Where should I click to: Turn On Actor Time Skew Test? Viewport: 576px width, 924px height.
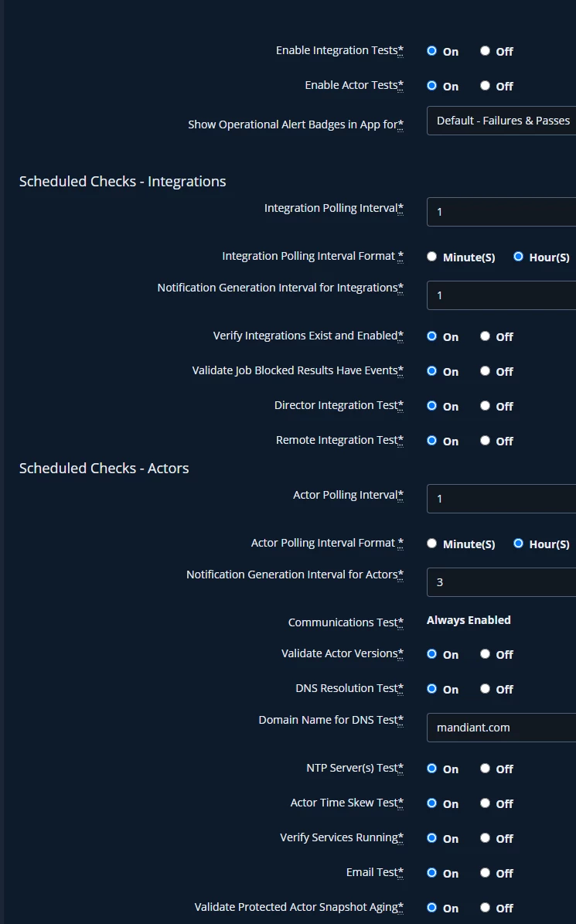[431, 803]
